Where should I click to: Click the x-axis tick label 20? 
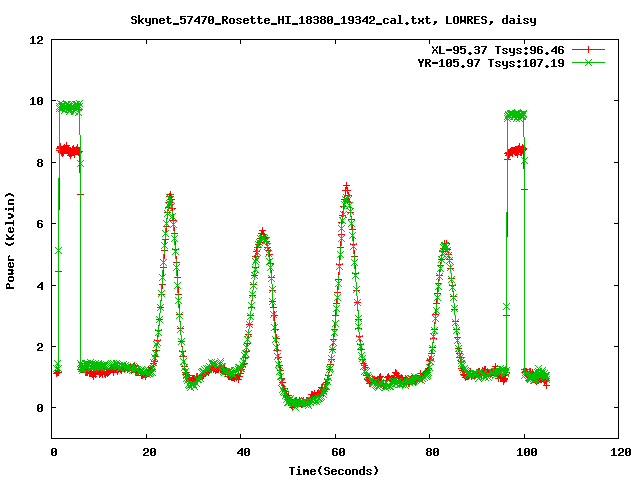[x=149, y=452]
